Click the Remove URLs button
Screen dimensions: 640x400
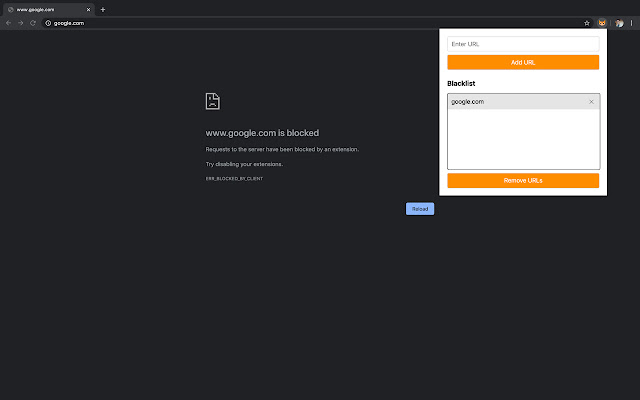(x=523, y=180)
